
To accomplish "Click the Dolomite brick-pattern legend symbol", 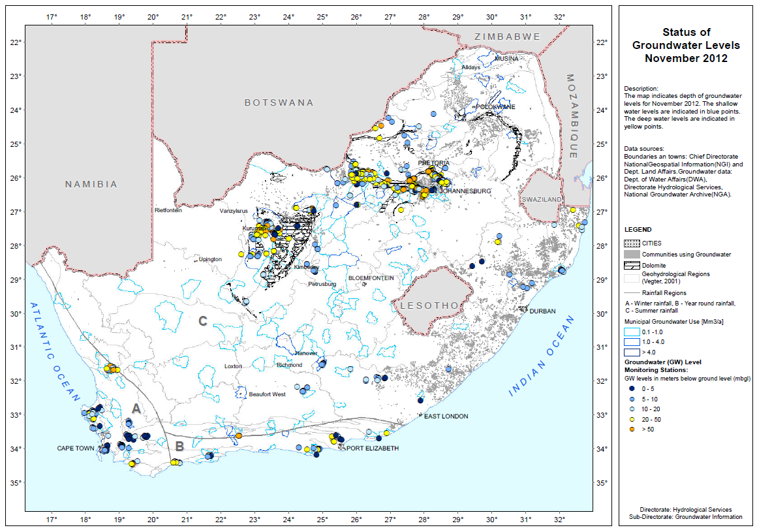I will (x=632, y=265).
